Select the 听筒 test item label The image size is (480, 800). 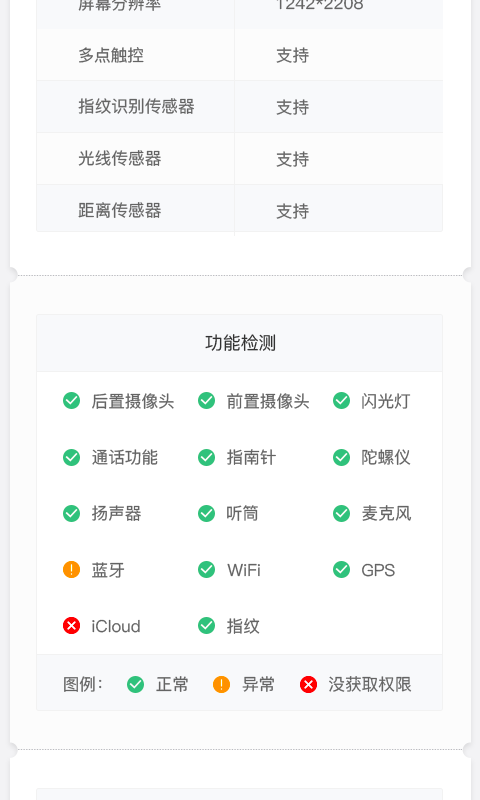coord(242,514)
